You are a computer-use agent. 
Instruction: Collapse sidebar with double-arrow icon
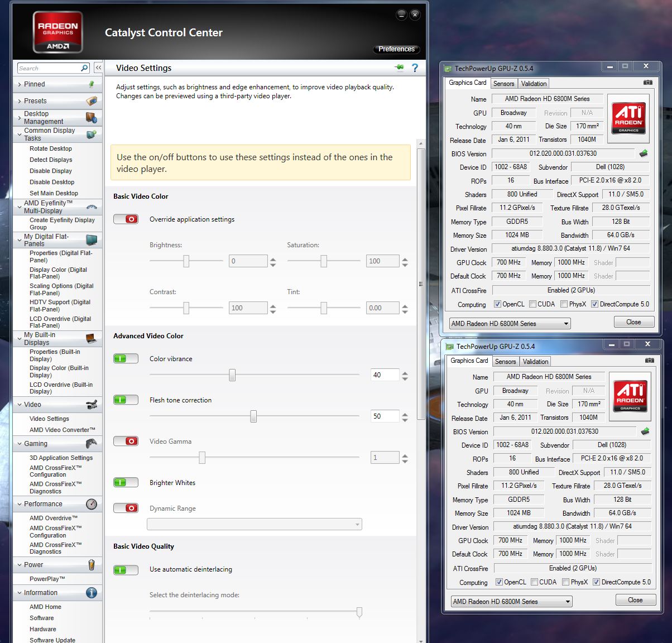(98, 68)
